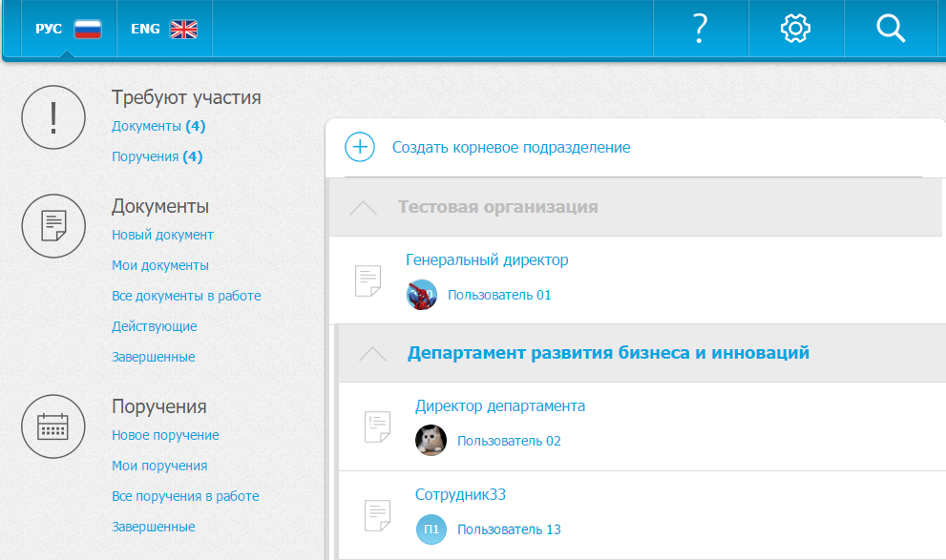Click the Russian flag icon
Screen dimensions: 946x560
point(88,29)
